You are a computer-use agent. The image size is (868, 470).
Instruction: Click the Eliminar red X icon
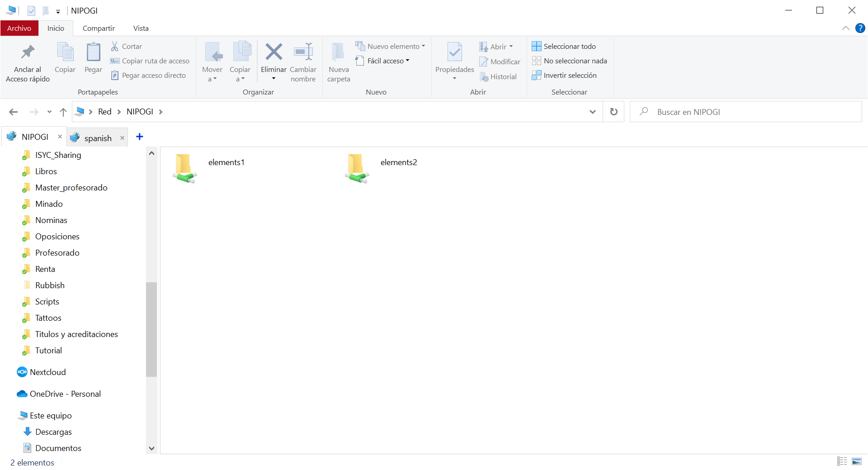point(274,52)
